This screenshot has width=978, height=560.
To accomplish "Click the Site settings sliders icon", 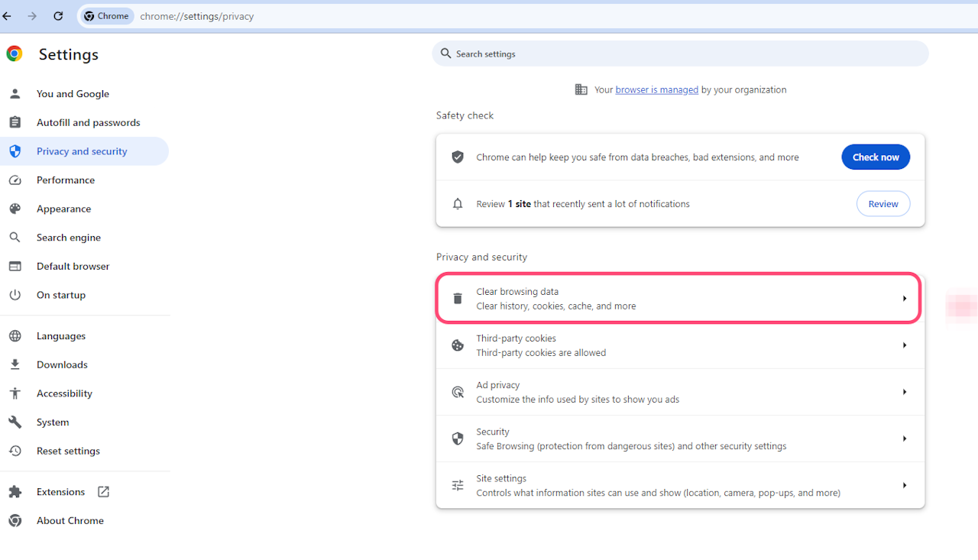I will (457, 484).
